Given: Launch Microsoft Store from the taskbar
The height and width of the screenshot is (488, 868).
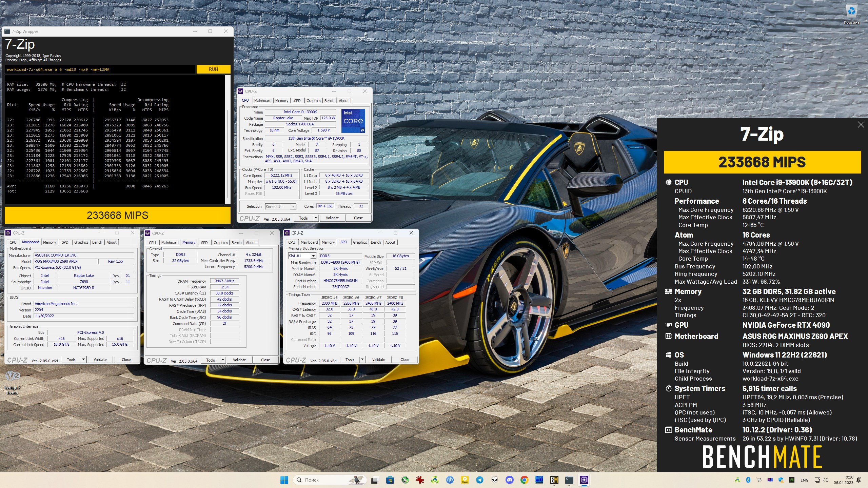Looking at the screenshot, I should coord(390,480).
